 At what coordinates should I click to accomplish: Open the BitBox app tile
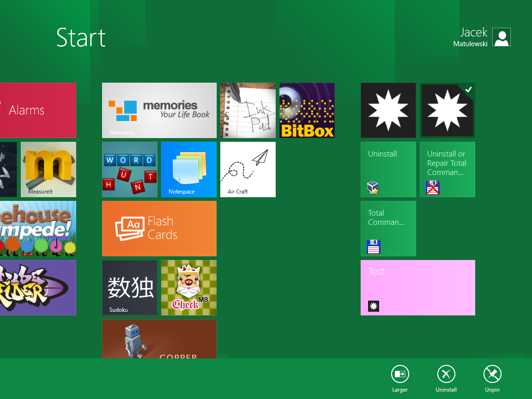[307, 110]
